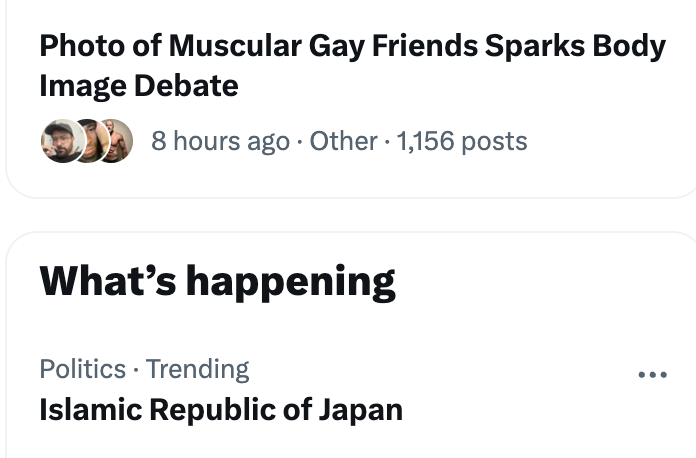Click 'Photo of Muscular' at the start of the headline

(171, 46)
